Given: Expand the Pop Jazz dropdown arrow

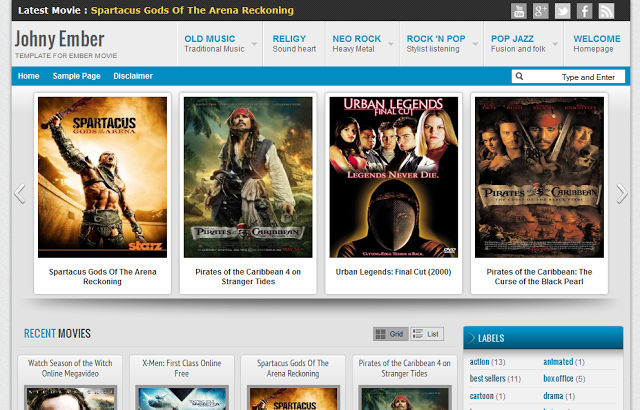Looking at the screenshot, I should tap(556, 44).
